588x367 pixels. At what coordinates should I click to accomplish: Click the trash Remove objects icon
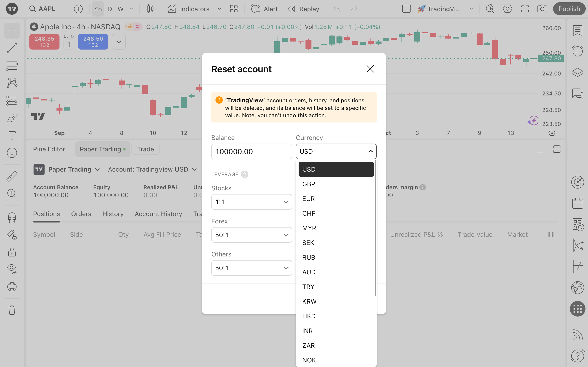tap(12, 310)
